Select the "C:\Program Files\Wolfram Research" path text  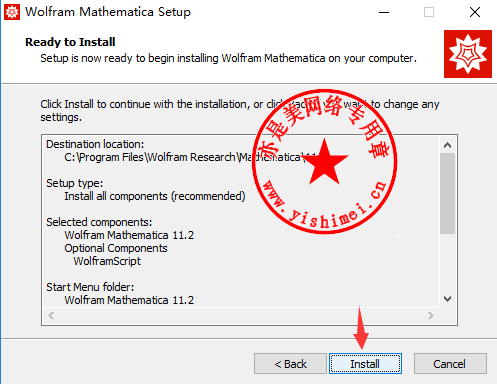pos(150,157)
